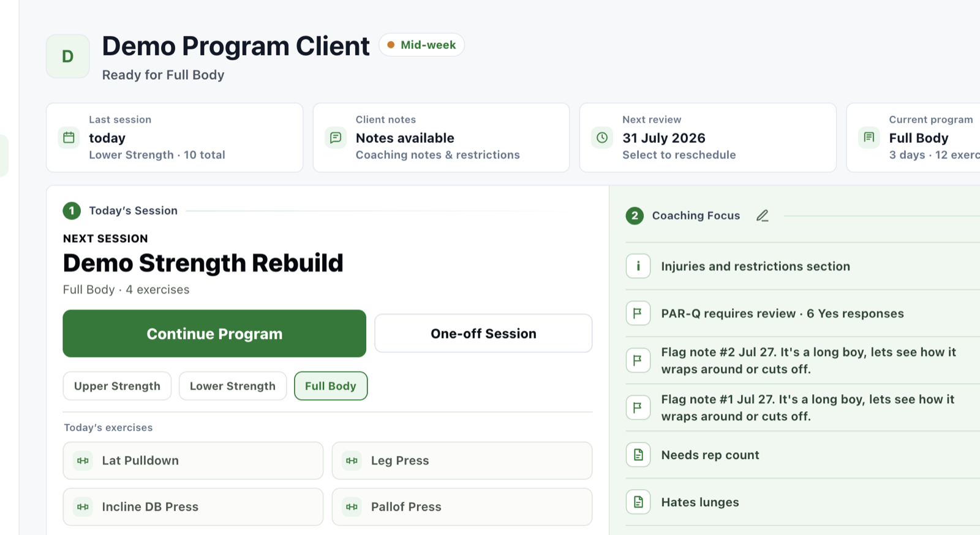The width and height of the screenshot is (980, 535).
Task: Open the Incline DB Press exercise card
Action: pos(193,507)
